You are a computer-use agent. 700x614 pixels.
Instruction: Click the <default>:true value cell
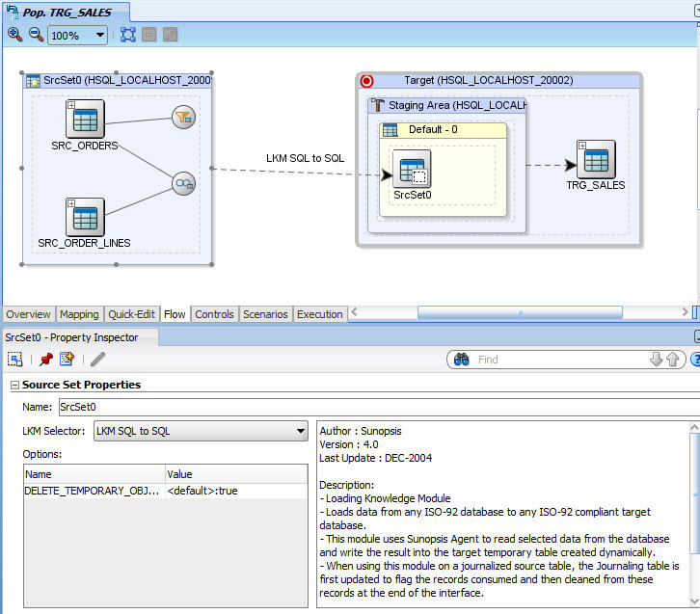point(236,491)
